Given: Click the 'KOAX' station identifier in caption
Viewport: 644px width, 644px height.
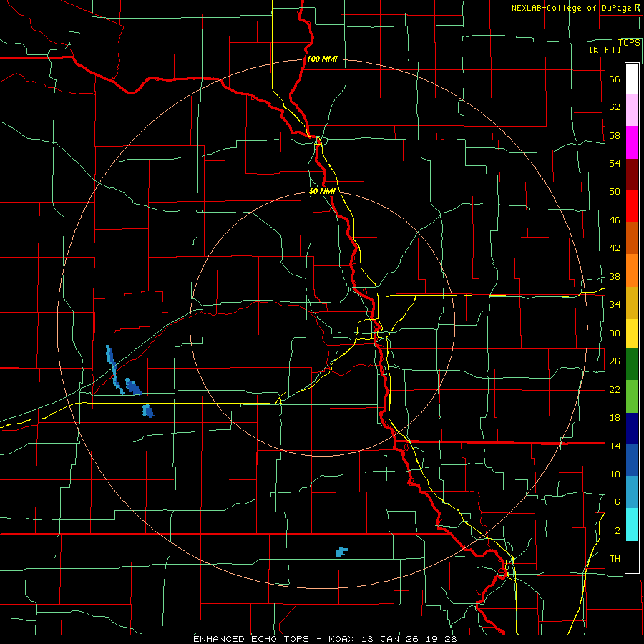Looking at the screenshot, I should 343,639.
